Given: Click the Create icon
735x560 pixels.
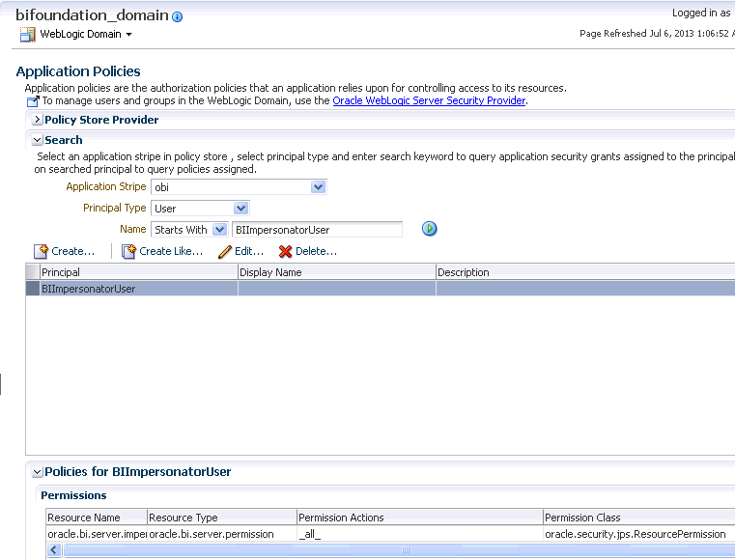Looking at the screenshot, I should coord(41,251).
